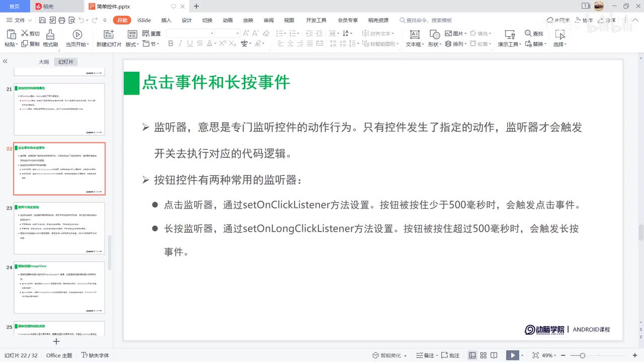Switch to the 动画 (Animation) tab
Screen dimensions: 644x362
point(228,20)
